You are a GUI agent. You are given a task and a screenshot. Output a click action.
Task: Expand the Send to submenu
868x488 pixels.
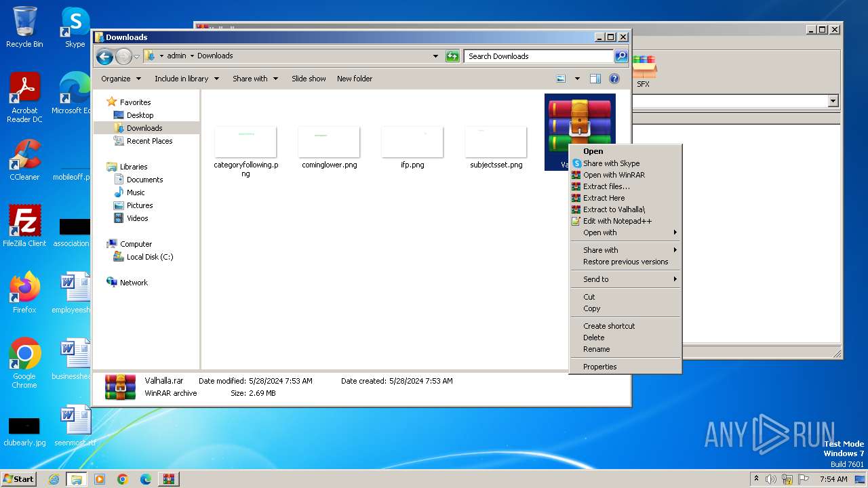click(625, 279)
